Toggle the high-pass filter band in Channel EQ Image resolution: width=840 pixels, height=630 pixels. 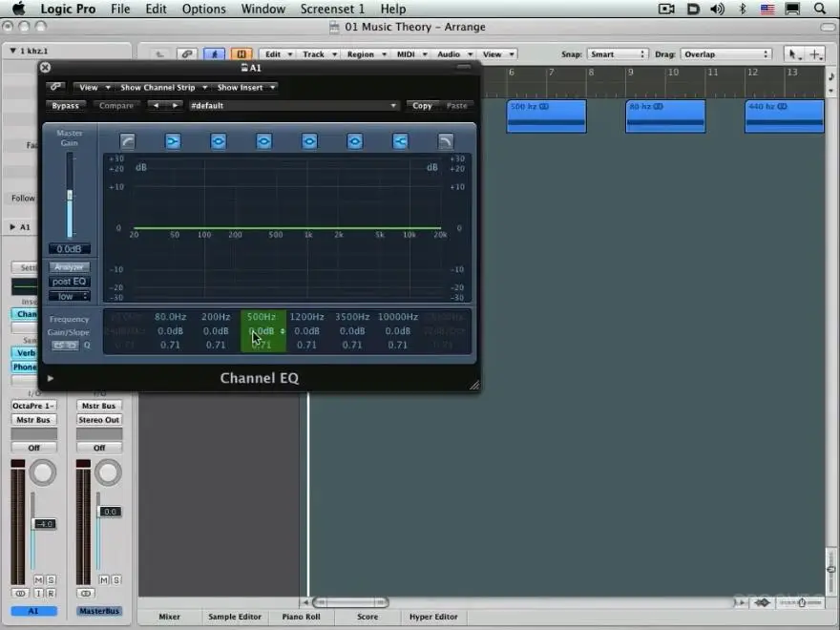(127, 141)
